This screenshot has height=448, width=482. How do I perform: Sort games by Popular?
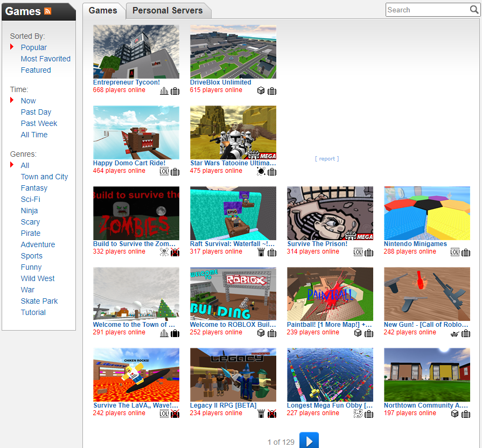click(x=34, y=47)
